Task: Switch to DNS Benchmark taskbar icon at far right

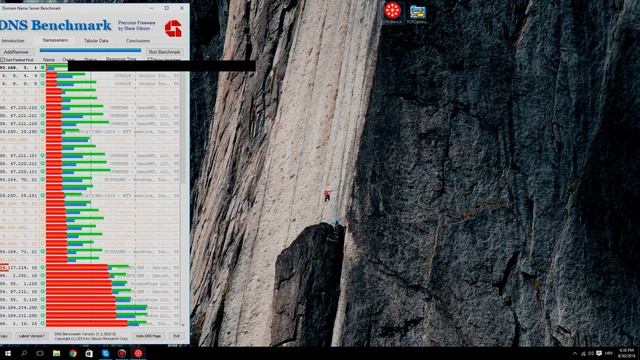Action: [138, 353]
